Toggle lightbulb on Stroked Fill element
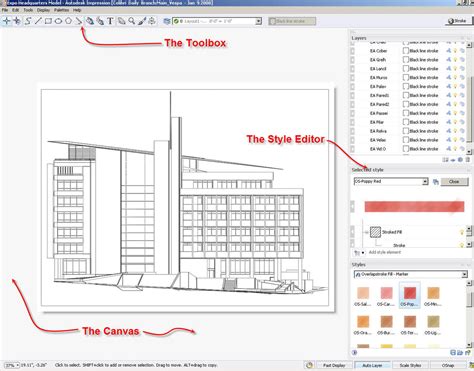The image size is (474, 371). pyautogui.click(x=462, y=232)
